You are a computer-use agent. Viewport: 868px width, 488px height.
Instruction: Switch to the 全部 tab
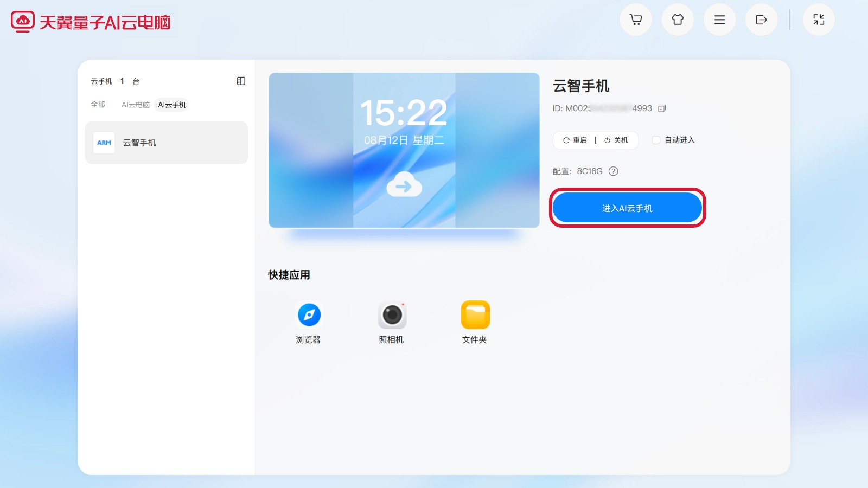pos(98,105)
